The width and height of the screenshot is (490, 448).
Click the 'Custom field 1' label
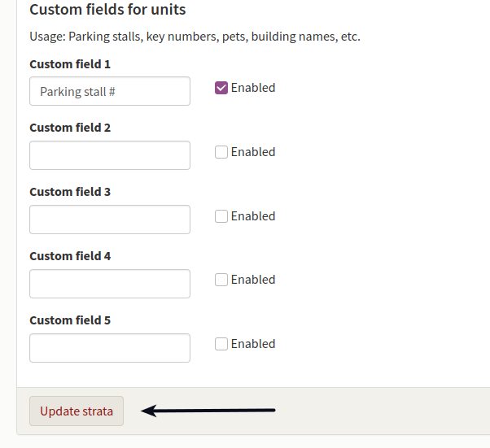pos(70,64)
